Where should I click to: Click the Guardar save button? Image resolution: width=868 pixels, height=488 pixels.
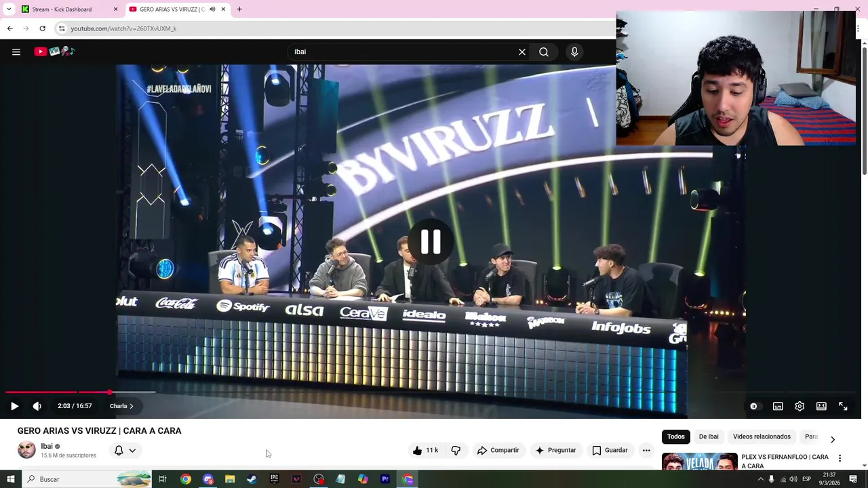610,450
